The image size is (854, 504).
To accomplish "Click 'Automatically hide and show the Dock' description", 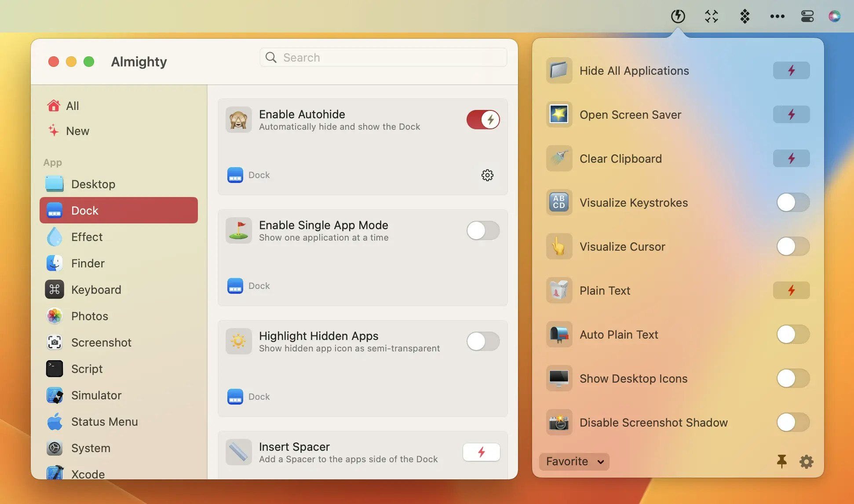I will point(339,127).
